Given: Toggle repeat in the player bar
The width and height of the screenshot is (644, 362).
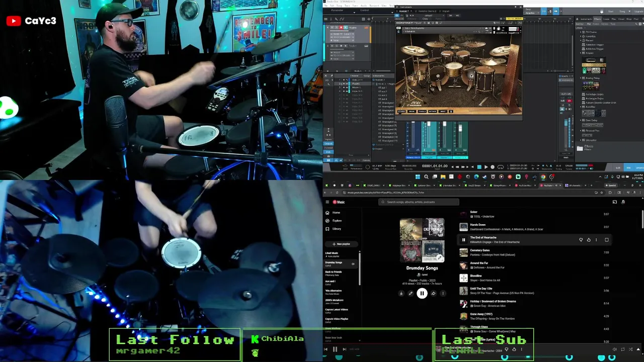Looking at the screenshot, I should coord(622,349).
